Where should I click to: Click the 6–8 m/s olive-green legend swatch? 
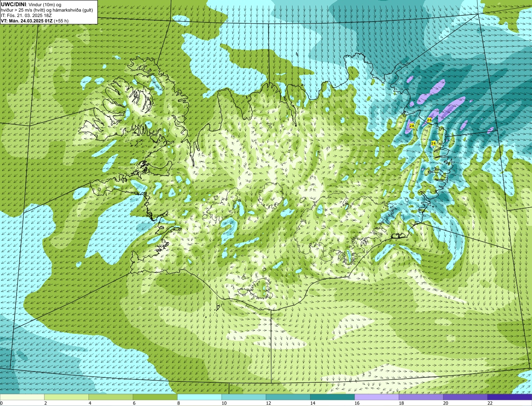[155, 397]
